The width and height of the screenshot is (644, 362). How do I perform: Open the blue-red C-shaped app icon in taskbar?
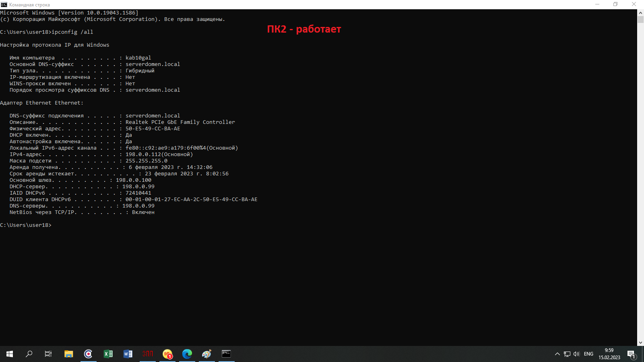[x=88, y=354]
